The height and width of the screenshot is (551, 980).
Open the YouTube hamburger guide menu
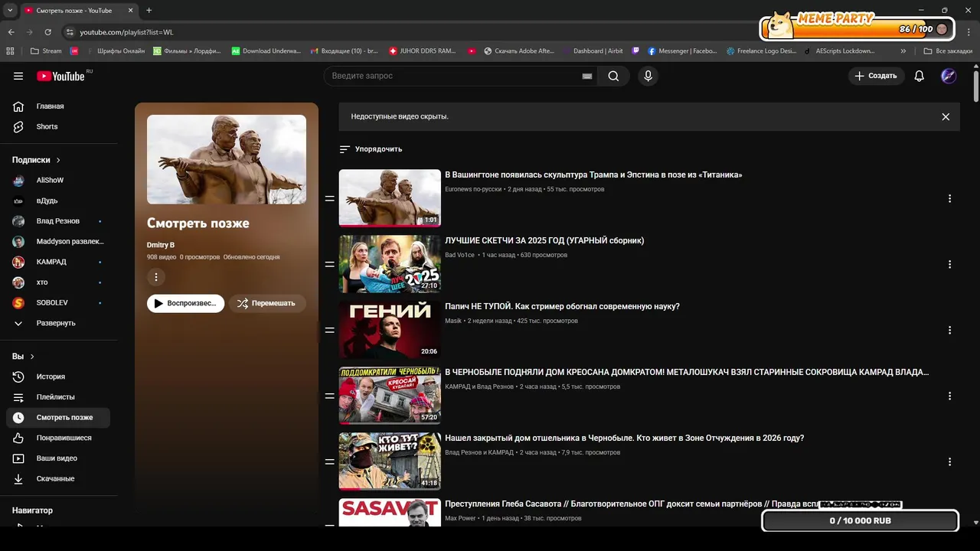[x=18, y=76]
